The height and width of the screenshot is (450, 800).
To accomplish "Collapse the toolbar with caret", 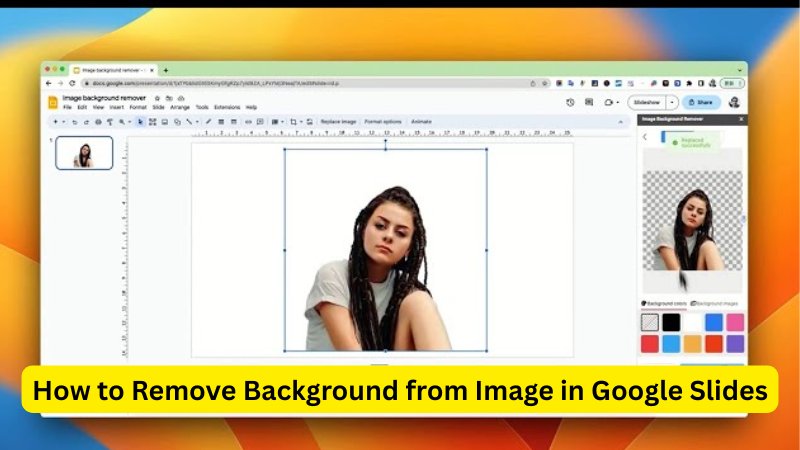I will [x=620, y=122].
